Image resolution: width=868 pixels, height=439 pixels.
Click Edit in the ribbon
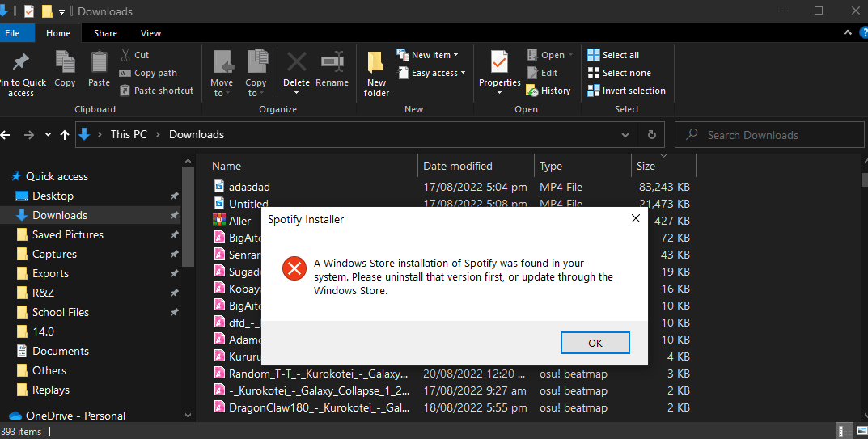[x=542, y=73]
